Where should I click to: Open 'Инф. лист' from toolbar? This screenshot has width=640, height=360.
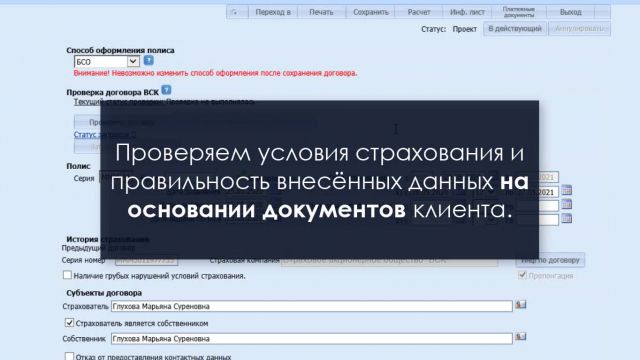[x=467, y=12]
